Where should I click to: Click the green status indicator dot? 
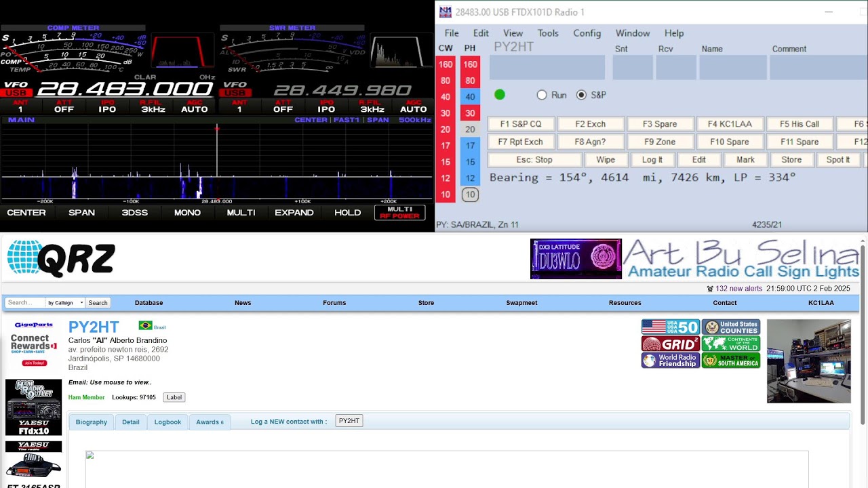(500, 95)
